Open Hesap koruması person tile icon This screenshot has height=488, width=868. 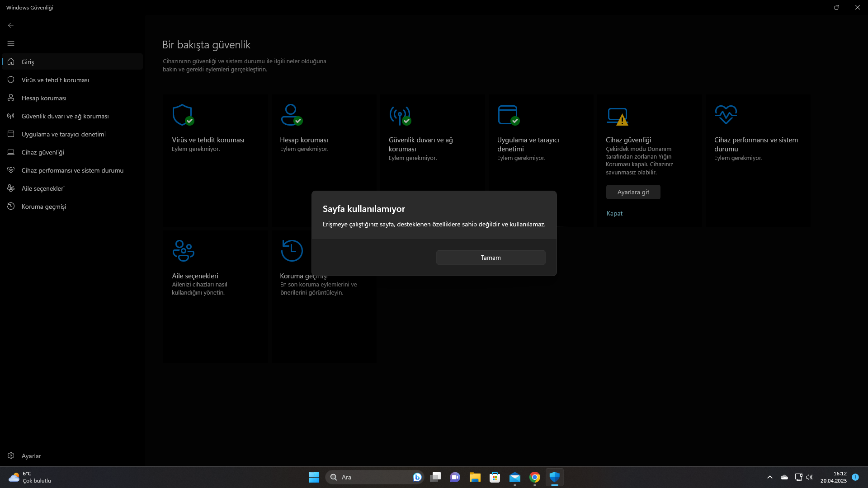(291, 115)
